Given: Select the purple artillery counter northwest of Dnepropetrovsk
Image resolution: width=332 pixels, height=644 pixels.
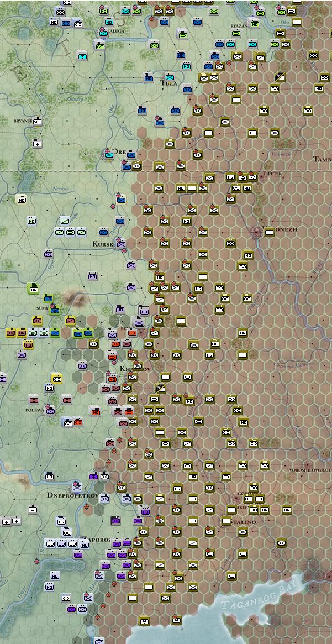Looking at the screenshot, I should (93, 476).
